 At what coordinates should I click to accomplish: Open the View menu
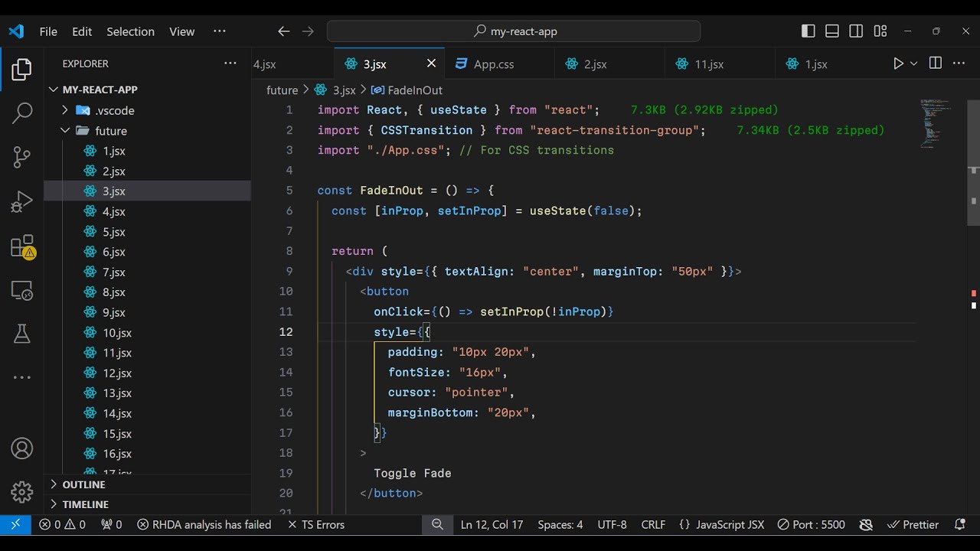click(x=181, y=31)
